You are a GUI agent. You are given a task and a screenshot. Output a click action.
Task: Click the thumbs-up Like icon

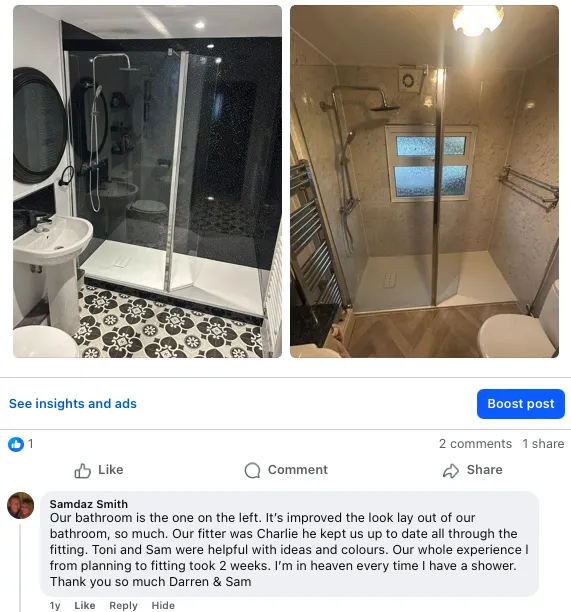(x=82, y=470)
